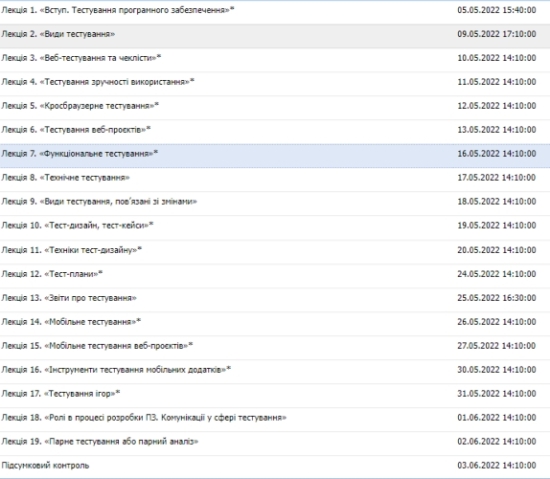Open Лекція 16 about mobile app testing tools

tap(116, 370)
